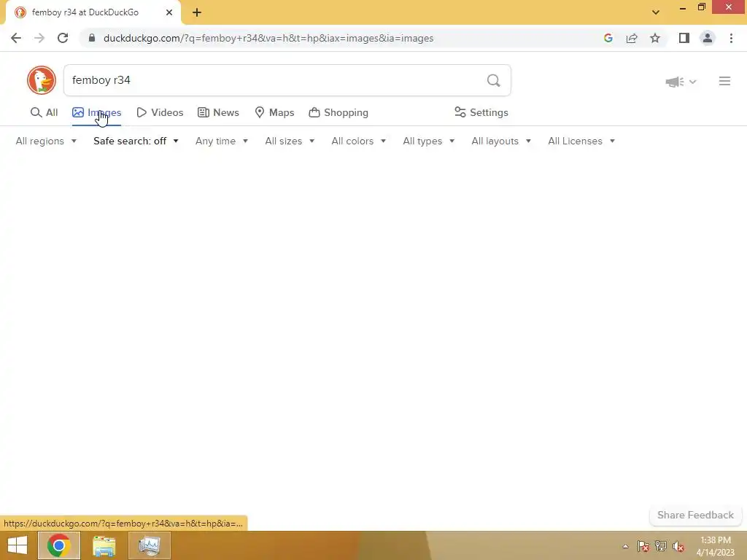747x560 pixels.
Task: Minimize the Chrome window
Action: pos(683,7)
